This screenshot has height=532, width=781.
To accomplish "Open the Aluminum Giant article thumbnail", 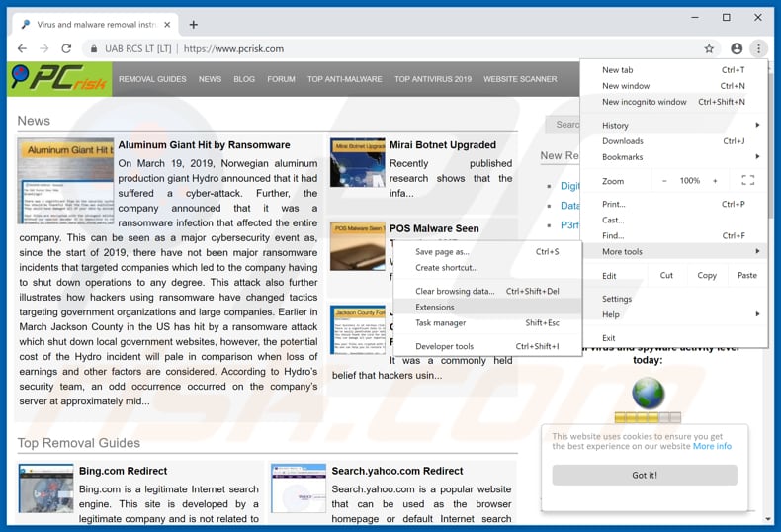I will click(65, 181).
